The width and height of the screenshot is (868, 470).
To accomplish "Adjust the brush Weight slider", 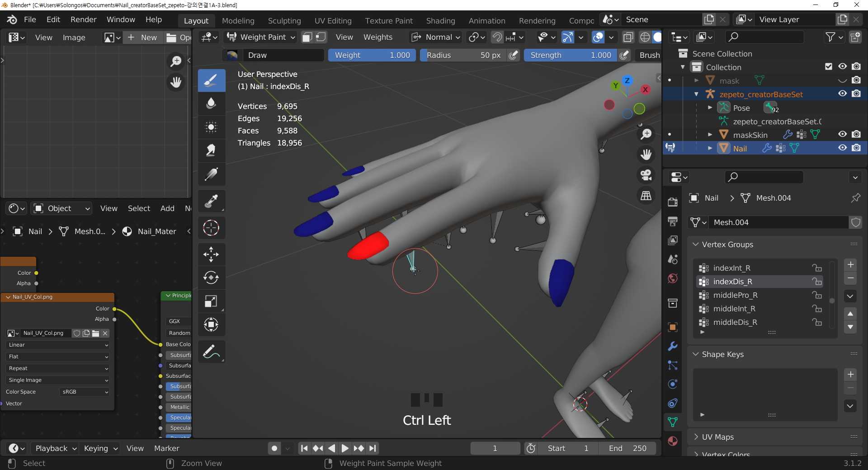I will (372, 55).
